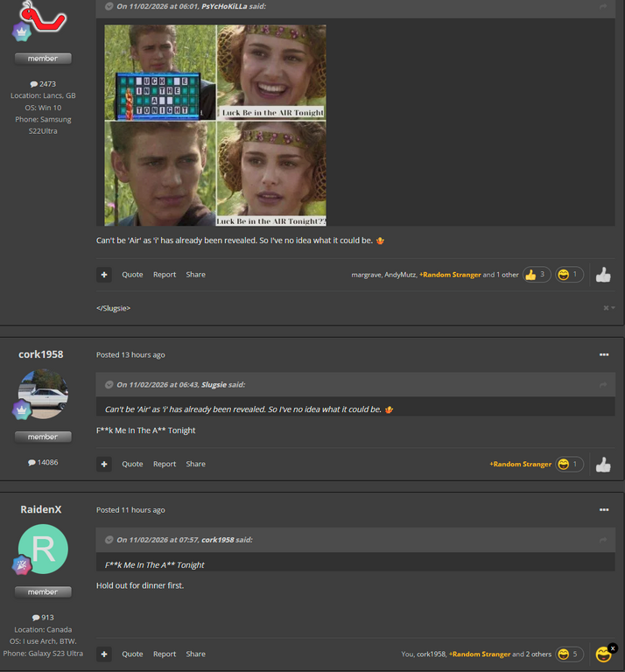Click Slugsie's red slug avatar

pyautogui.click(x=43, y=18)
